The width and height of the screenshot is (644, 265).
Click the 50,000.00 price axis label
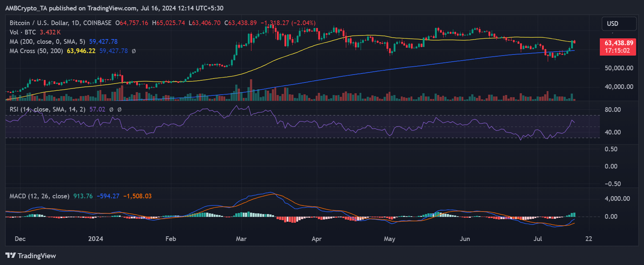(x=619, y=68)
